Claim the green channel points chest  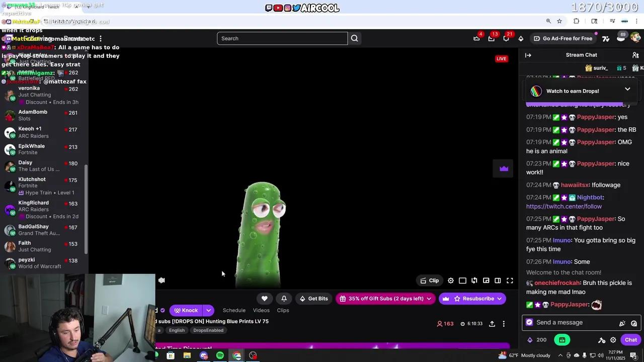(562, 340)
